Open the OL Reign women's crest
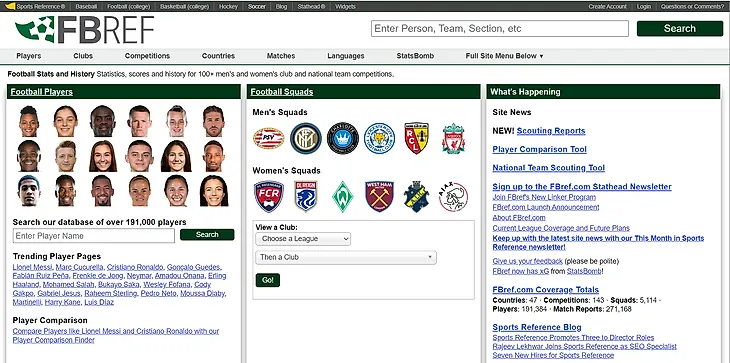730x363 pixels. pyautogui.click(x=306, y=196)
